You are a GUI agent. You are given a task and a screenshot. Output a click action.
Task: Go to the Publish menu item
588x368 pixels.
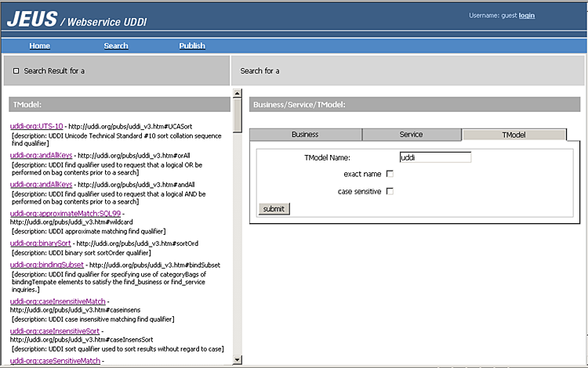pyautogui.click(x=192, y=45)
